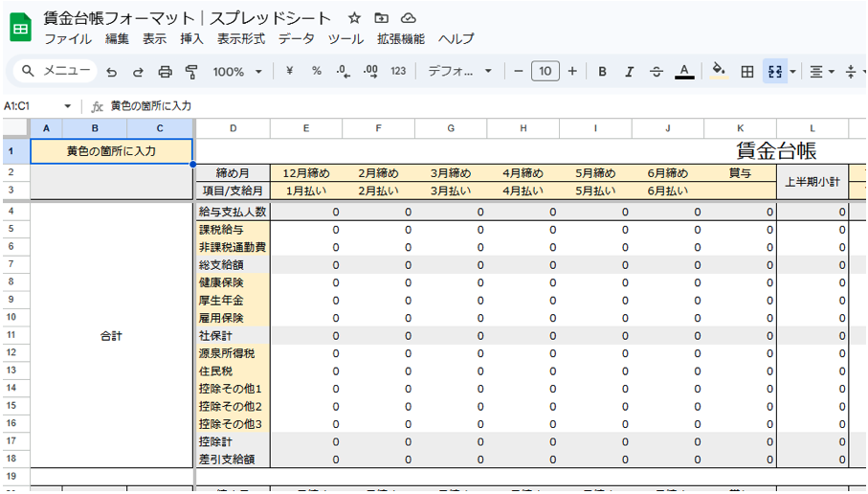The width and height of the screenshot is (868, 494).
Task: Click the 上半期小計 cell
Action: 812,182
